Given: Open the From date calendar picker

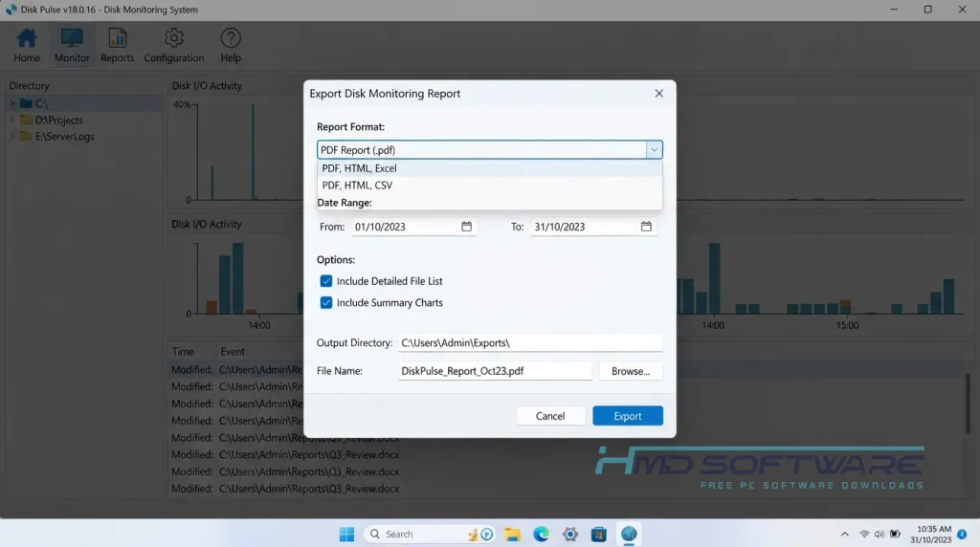Looking at the screenshot, I should (x=466, y=227).
